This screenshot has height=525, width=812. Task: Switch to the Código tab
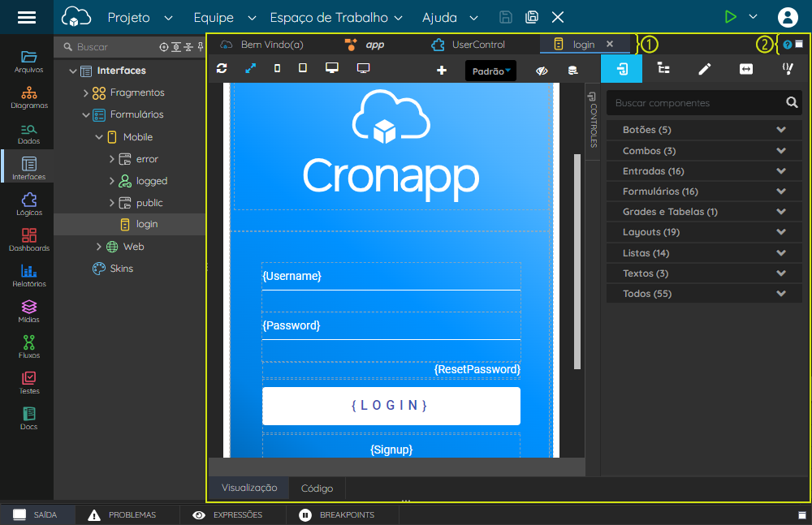[317, 488]
